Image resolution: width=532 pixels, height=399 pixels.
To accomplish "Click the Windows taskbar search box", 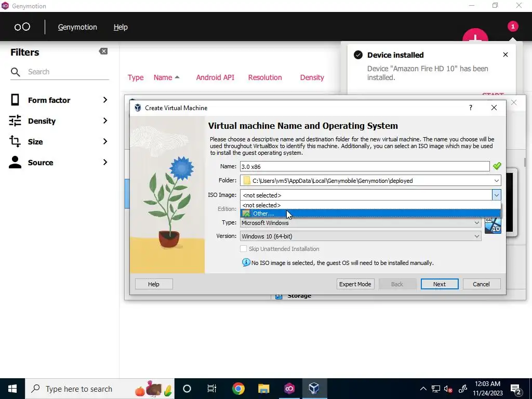I will pos(100,389).
